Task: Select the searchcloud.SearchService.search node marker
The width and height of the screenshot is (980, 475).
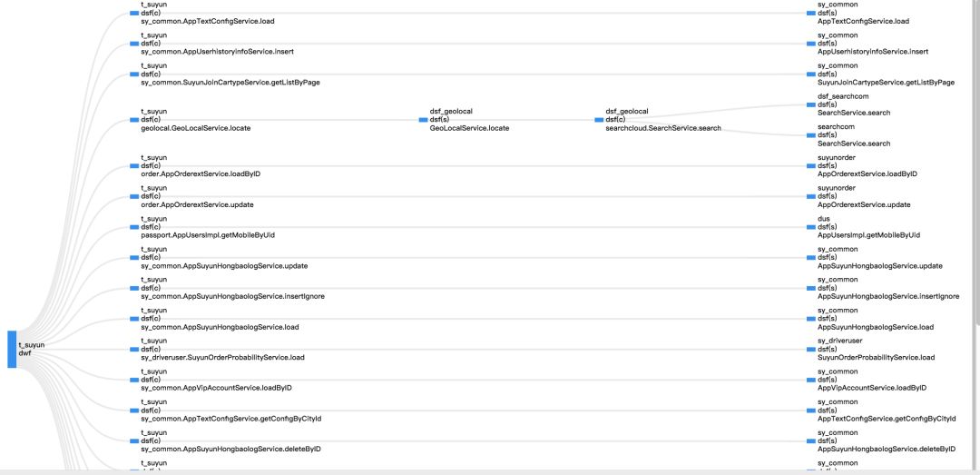Action: click(x=599, y=119)
